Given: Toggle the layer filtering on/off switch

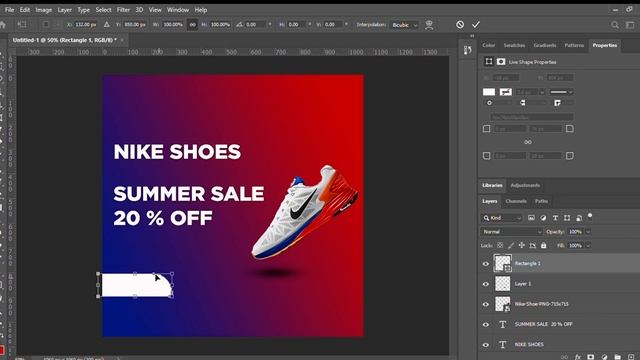Looking at the screenshot, I should coord(590,216).
